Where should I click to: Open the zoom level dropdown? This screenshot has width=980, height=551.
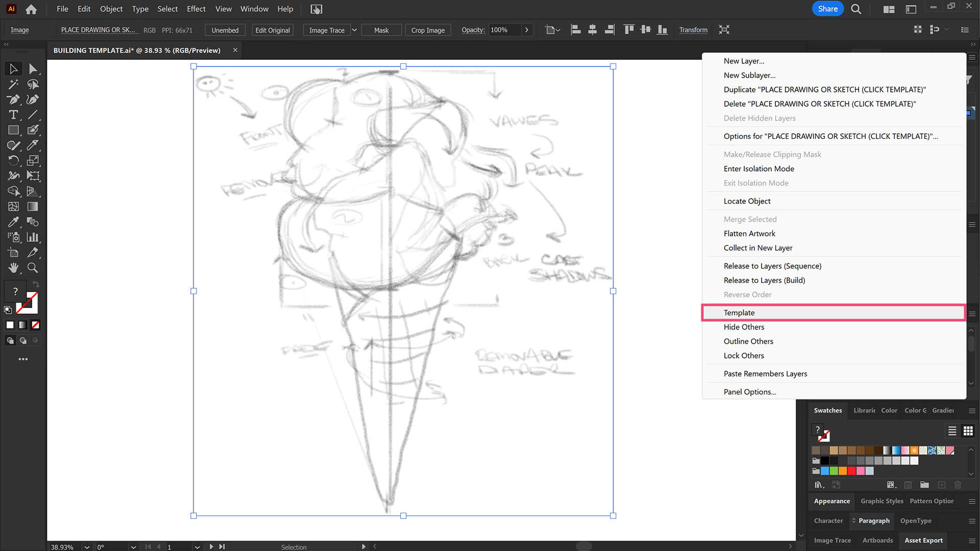tap(87, 547)
